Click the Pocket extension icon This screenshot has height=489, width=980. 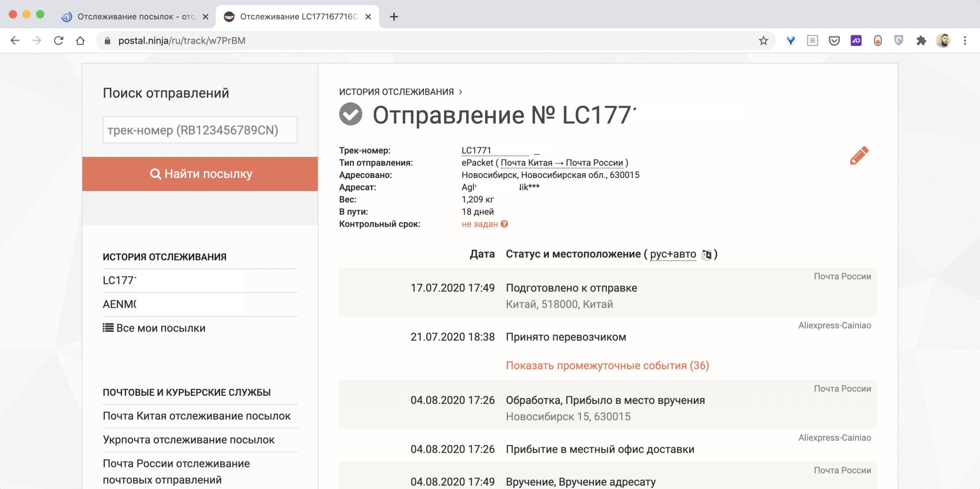coord(834,41)
